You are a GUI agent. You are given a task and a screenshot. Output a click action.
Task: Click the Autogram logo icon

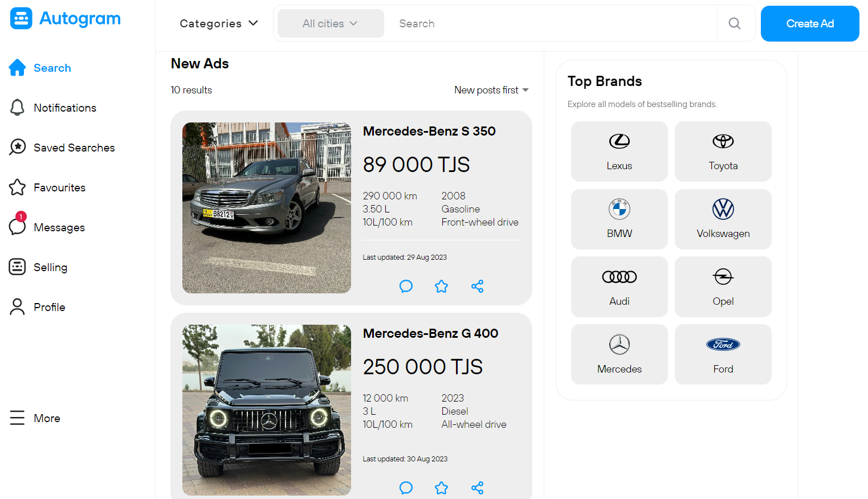coord(21,18)
